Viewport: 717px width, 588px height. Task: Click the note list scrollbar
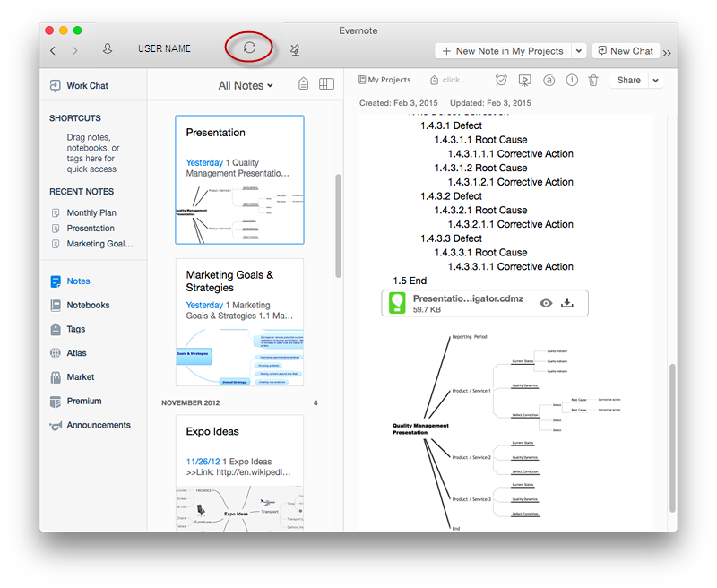(339, 226)
